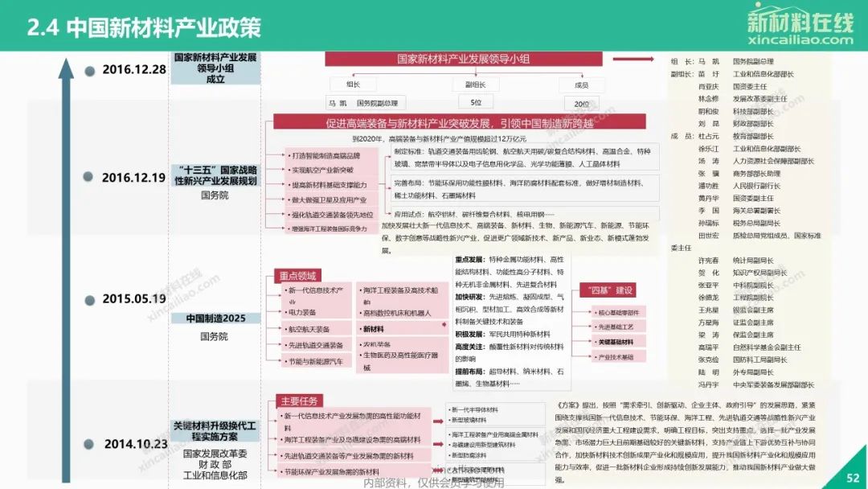Click the timeline dot beside 2014.10.23
Image resolution: width=868 pixels, height=489 pixels.
click(x=89, y=443)
